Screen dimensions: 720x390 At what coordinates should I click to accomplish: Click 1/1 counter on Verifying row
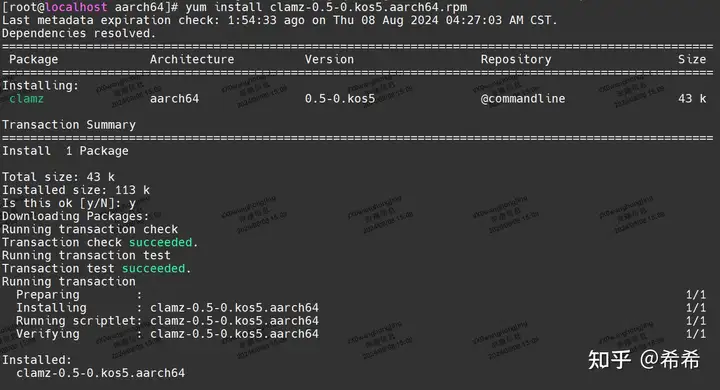[696, 334]
